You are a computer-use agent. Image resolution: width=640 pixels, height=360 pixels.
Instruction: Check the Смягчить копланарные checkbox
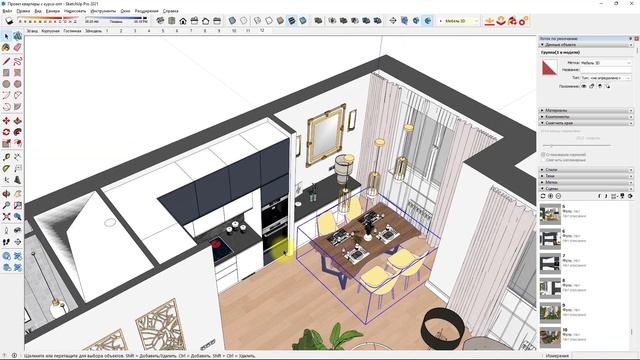(x=543, y=160)
